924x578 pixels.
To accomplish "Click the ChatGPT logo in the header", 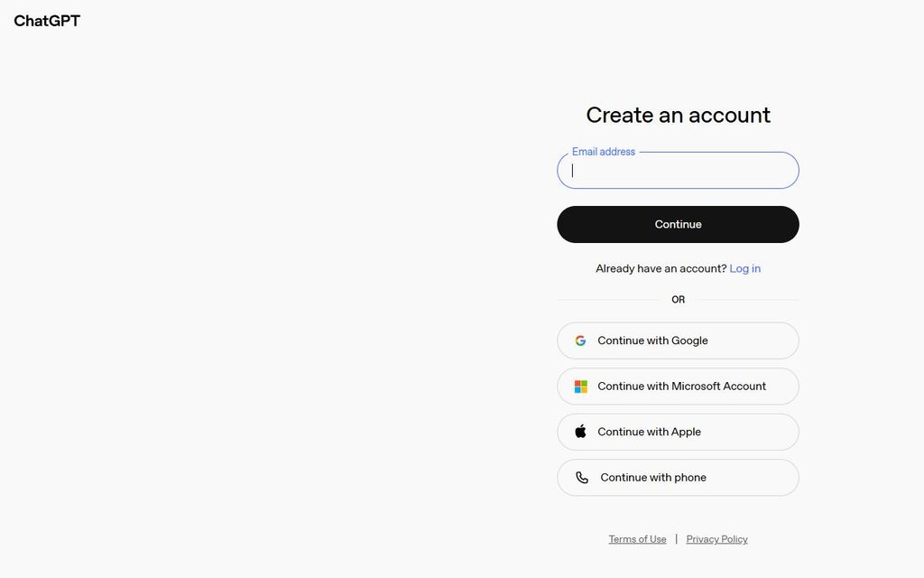I will (x=47, y=21).
